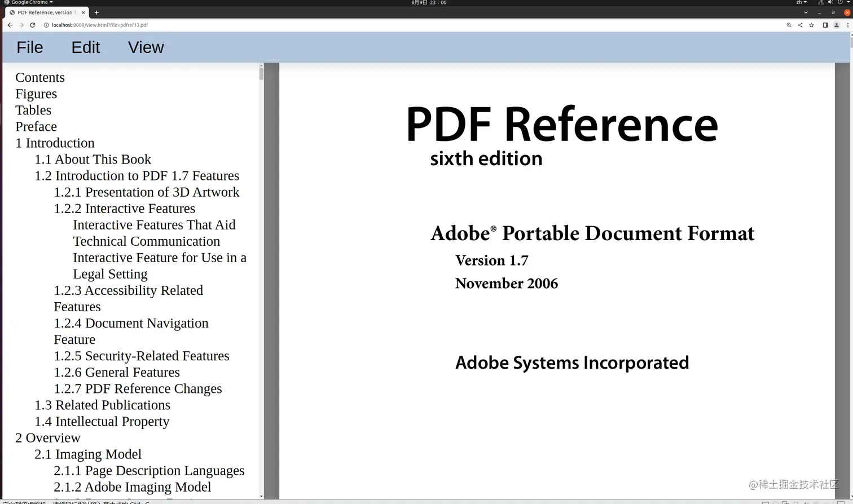This screenshot has width=853, height=504.
Task: Select 1.2.7 PDF Reference Changes
Action: 138,388
